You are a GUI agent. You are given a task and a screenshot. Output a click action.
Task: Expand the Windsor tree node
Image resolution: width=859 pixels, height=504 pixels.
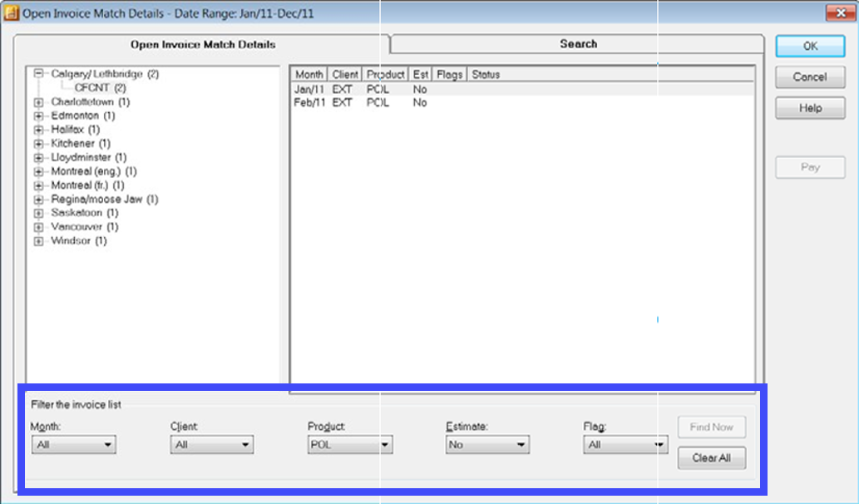pyautogui.click(x=38, y=241)
